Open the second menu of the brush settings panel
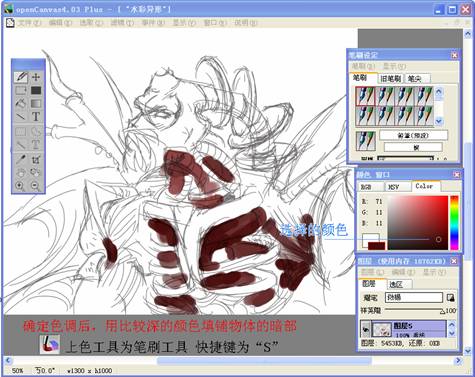Viewport: 475px width, 377px height. [x=394, y=66]
